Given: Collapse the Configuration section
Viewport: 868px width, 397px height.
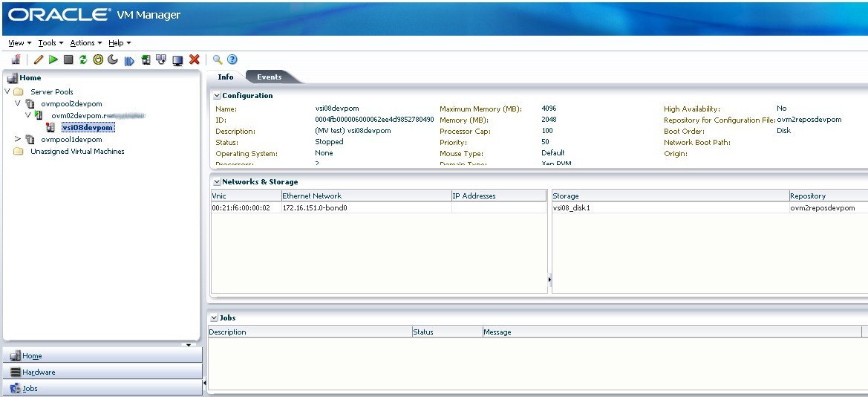Looking at the screenshot, I should (x=217, y=96).
